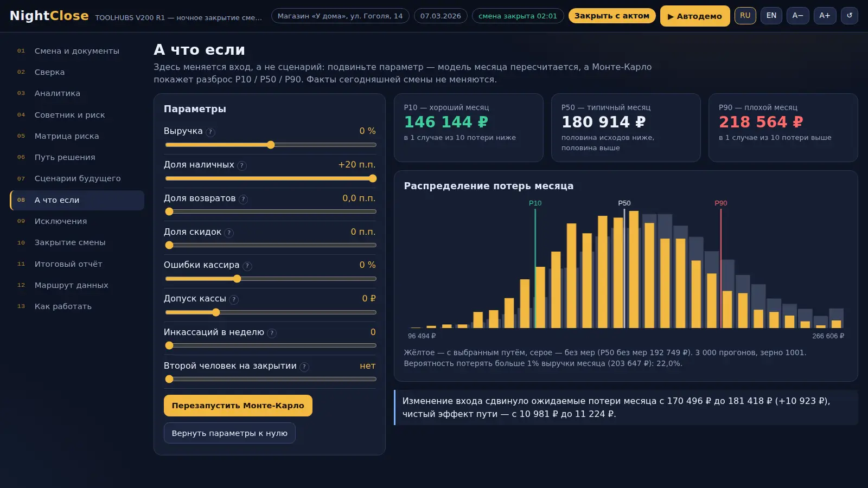Image resolution: width=868 pixels, height=488 pixels.
Task: Click the Ошибки кассира slider handle
Action: click(237, 279)
